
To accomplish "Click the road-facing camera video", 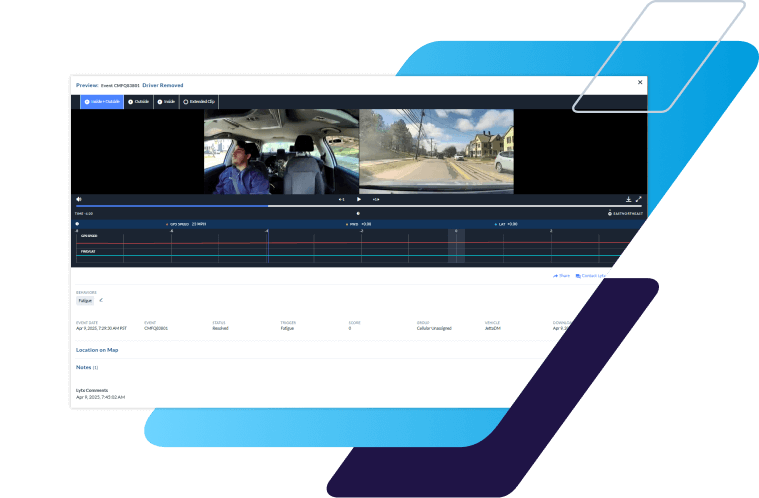I will pyautogui.click(x=436, y=151).
